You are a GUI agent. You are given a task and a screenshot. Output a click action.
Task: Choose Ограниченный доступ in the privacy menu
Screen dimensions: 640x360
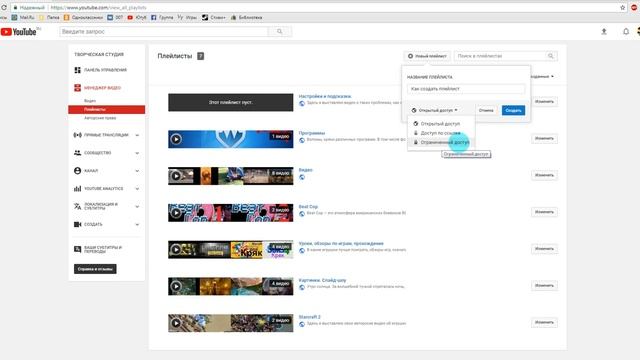click(x=441, y=142)
